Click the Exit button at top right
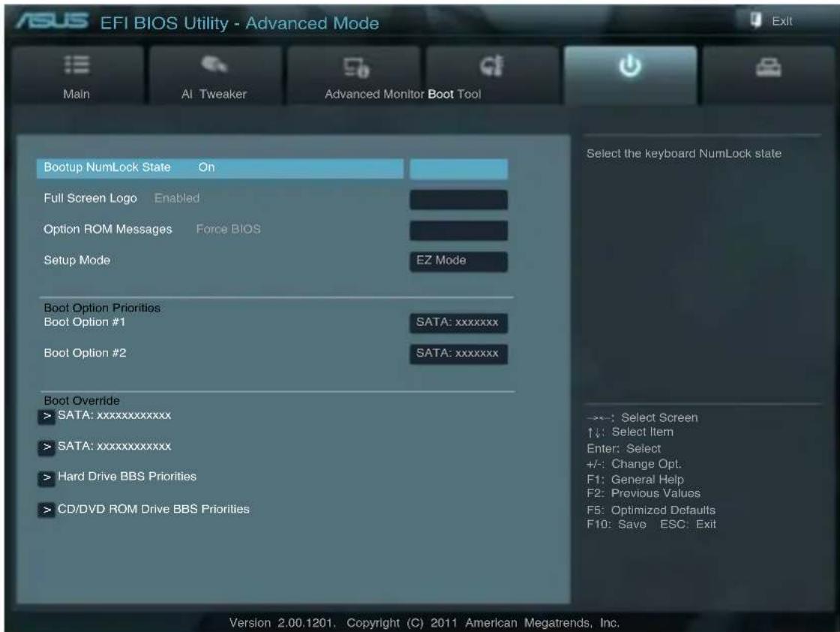Viewport: 840px width, 632px height. click(x=772, y=21)
